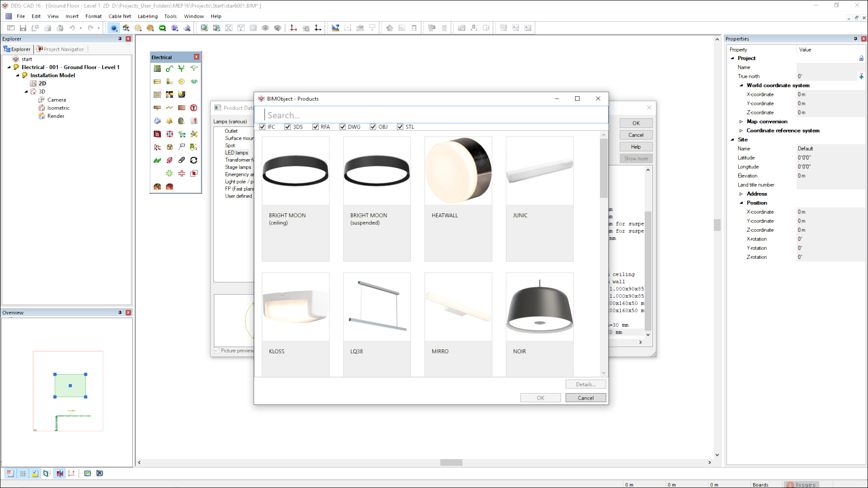The height and width of the screenshot is (488, 868).
Task: Open the Insert menu
Action: pos(72,16)
